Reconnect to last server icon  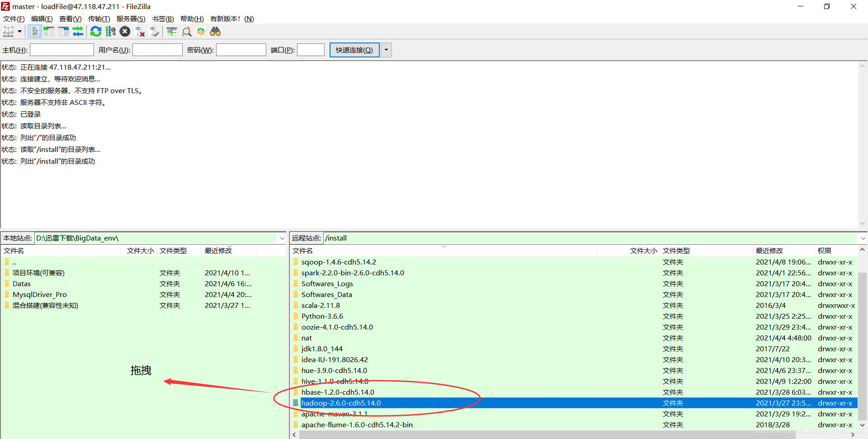pos(154,31)
